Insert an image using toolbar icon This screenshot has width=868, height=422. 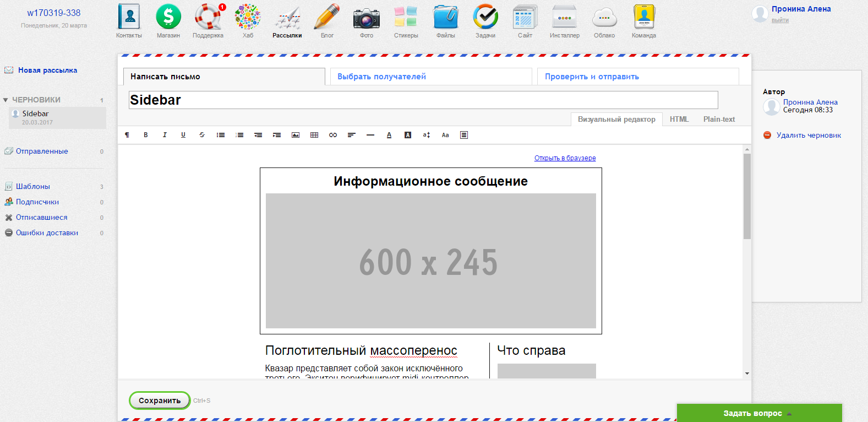(x=296, y=135)
